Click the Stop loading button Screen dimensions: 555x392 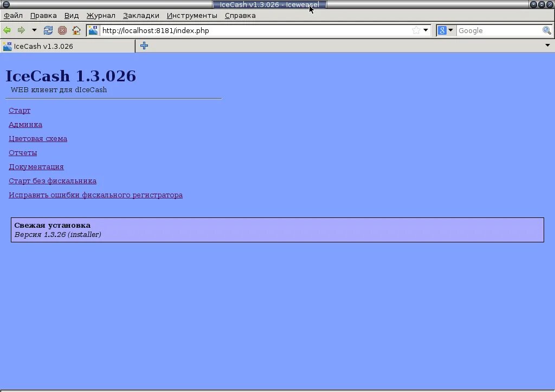(62, 30)
